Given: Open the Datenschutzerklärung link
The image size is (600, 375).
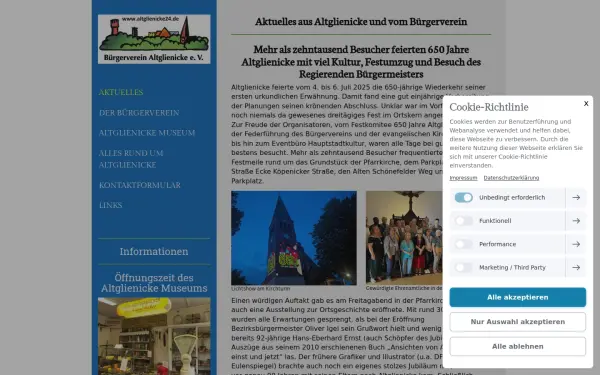Looking at the screenshot, I should (x=511, y=178).
